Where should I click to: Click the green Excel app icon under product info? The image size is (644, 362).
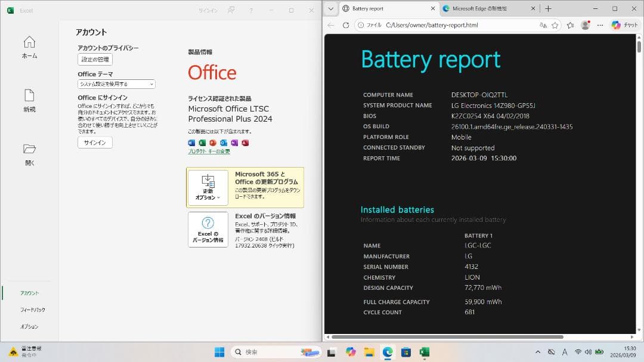click(202, 143)
